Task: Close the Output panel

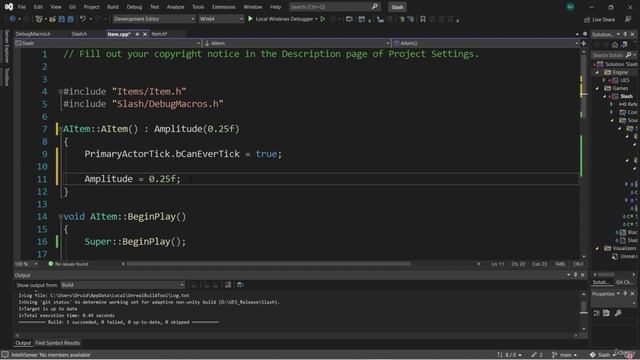Action: (x=582, y=275)
